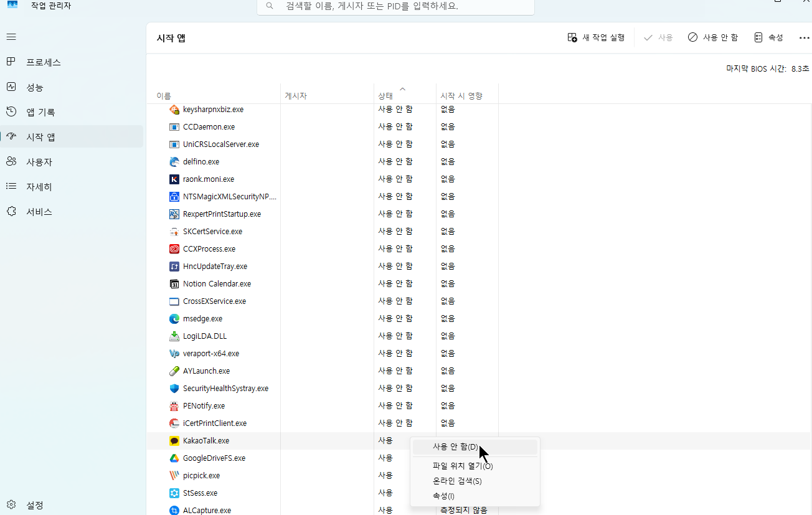Click the toolbar 속성 button
This screenshot has width=812, height=515.
coord(768,38)
